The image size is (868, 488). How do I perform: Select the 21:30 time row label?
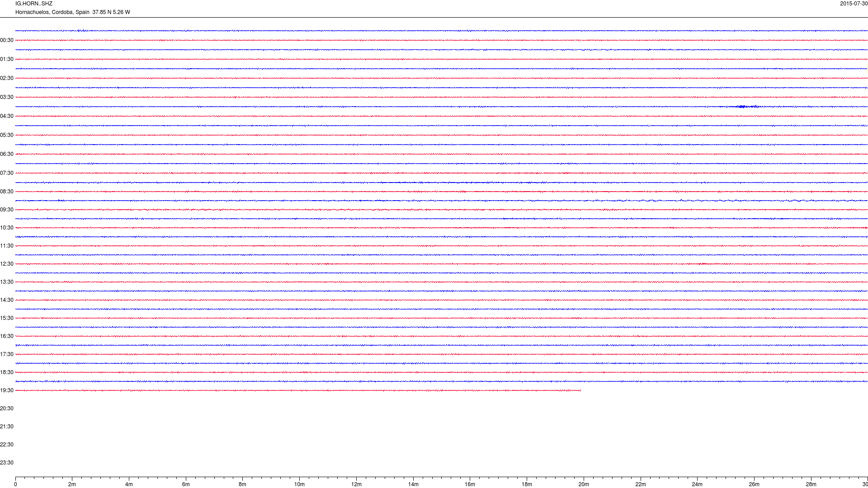7,427
